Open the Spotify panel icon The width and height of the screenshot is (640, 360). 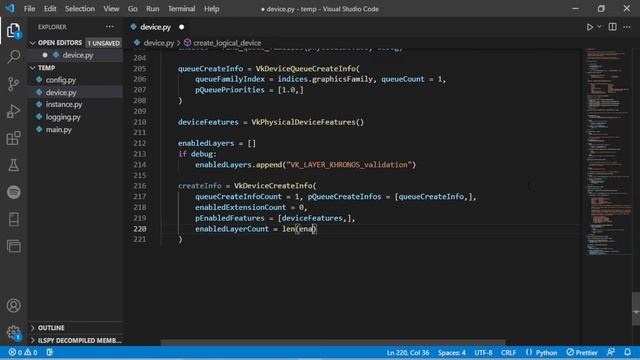pyautogui.click(x=13, y=192)
